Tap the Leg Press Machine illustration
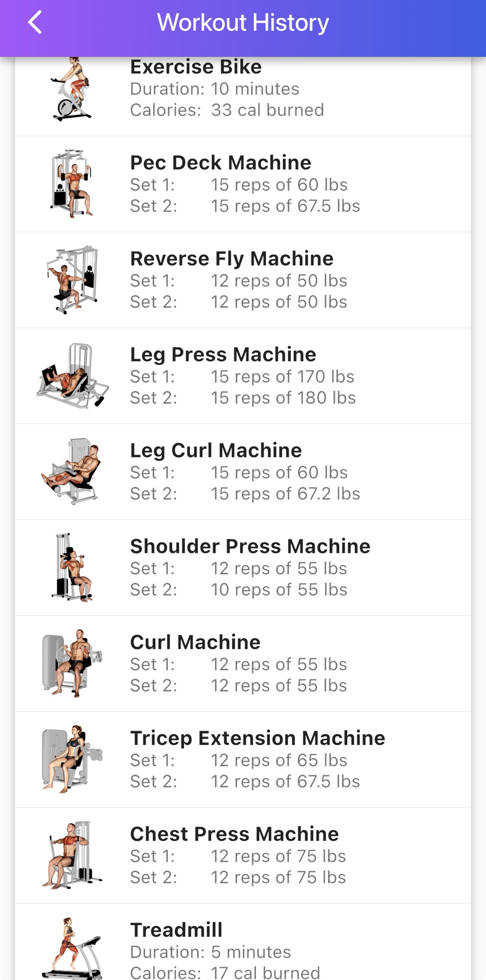 (x=72, y=376)
